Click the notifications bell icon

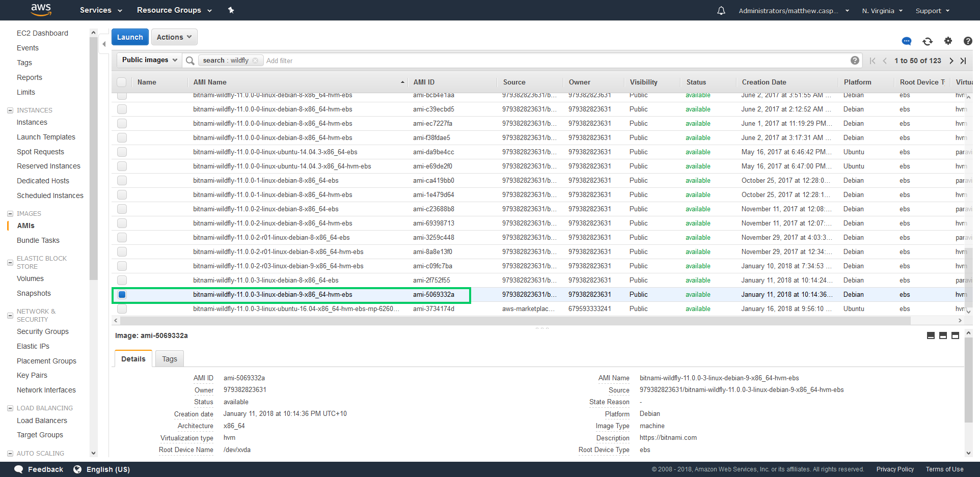[x=721, y=11]
